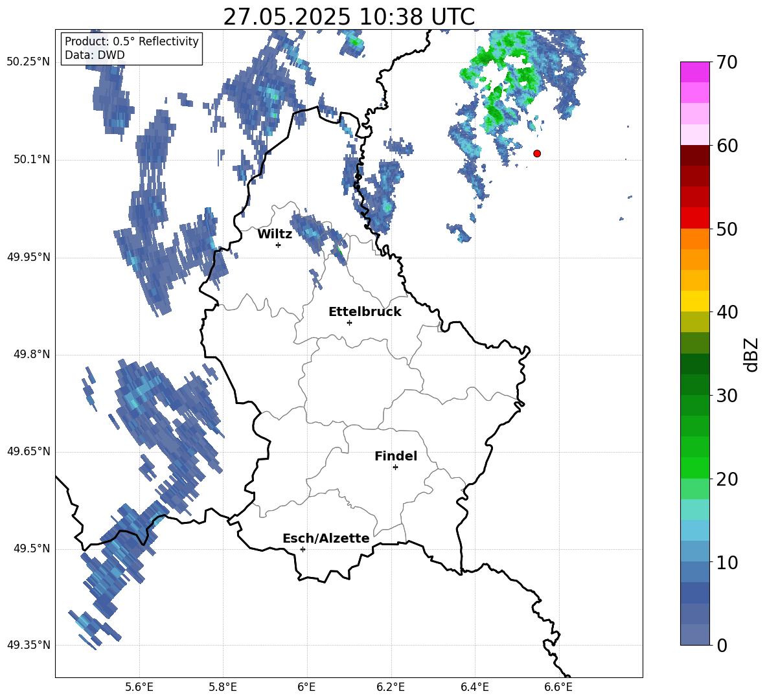Click the 0 colorbar tick label
This screenshot has height=700, width=767.
click(x=722, y=646)
